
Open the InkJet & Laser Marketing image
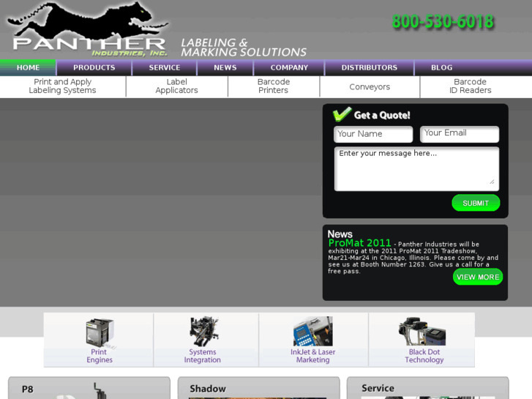tap(312, 332)
